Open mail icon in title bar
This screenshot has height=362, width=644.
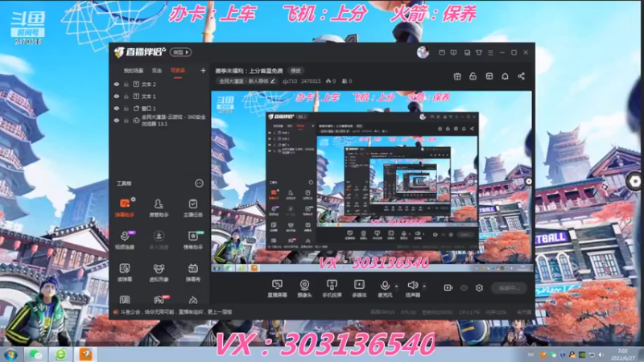[x=442, y=52]
